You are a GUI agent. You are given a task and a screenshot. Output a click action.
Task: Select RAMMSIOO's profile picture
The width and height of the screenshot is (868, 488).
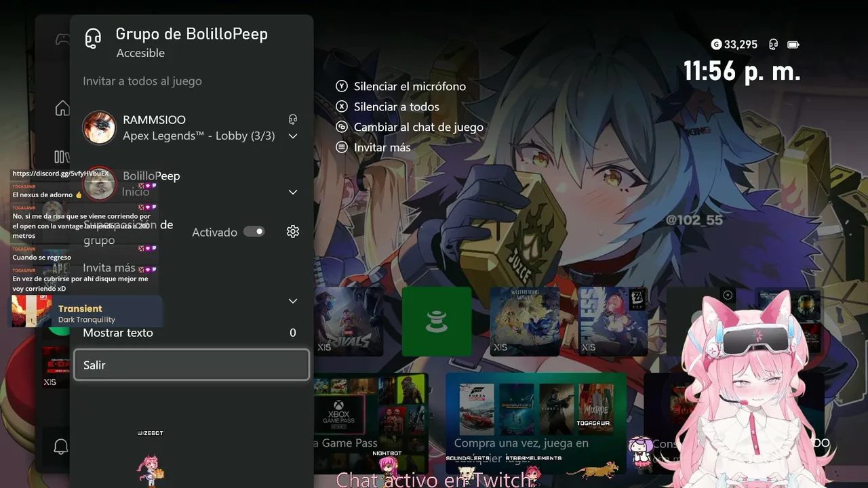[x=99, y=127]
